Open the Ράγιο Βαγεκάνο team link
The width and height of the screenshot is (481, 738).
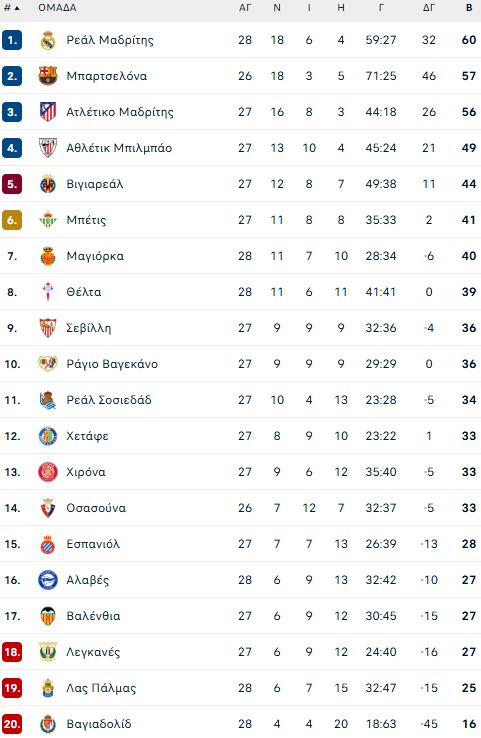[x=112, y=364]
